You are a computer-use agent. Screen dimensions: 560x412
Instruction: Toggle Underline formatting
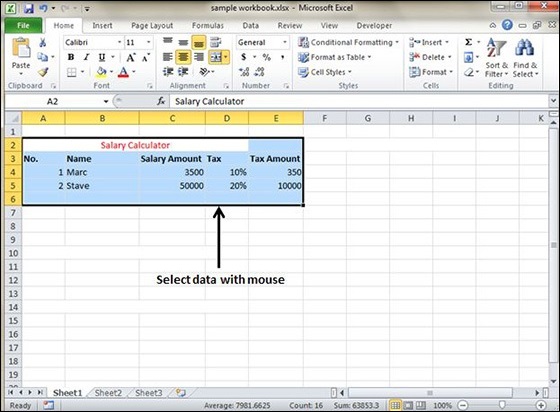102,57
